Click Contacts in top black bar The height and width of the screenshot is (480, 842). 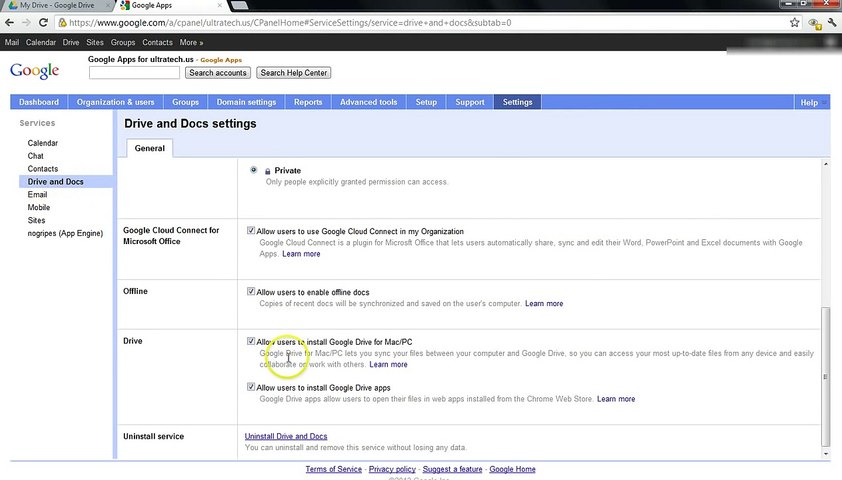[x=157, y=42]
